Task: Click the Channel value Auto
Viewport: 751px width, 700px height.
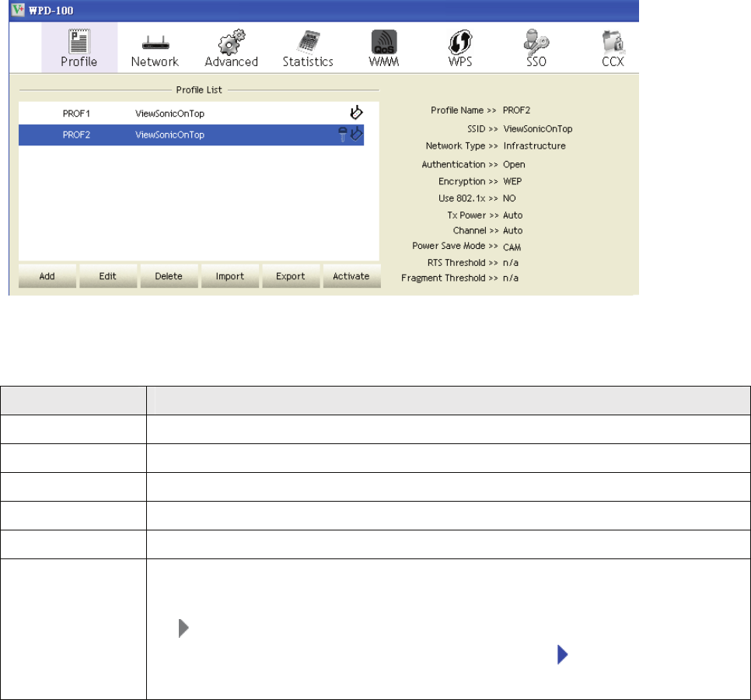Action: pyautogui.click(x=512, y=230)
